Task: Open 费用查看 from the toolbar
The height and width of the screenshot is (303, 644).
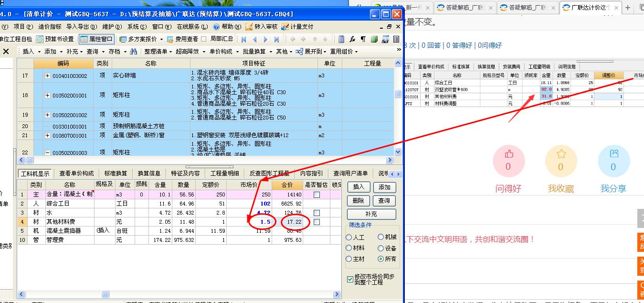Action: tap(182, 39)
